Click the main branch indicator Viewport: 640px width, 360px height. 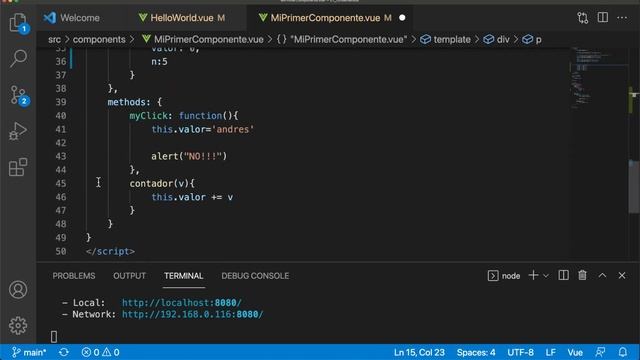tap(29, 352)
